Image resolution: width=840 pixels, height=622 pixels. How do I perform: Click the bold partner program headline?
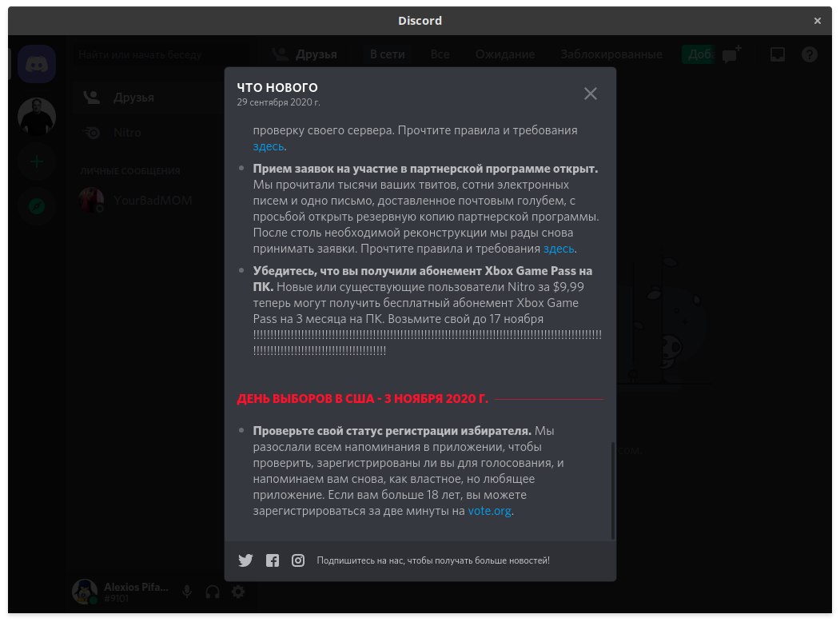pyautogui.click(x=425, y=169)
